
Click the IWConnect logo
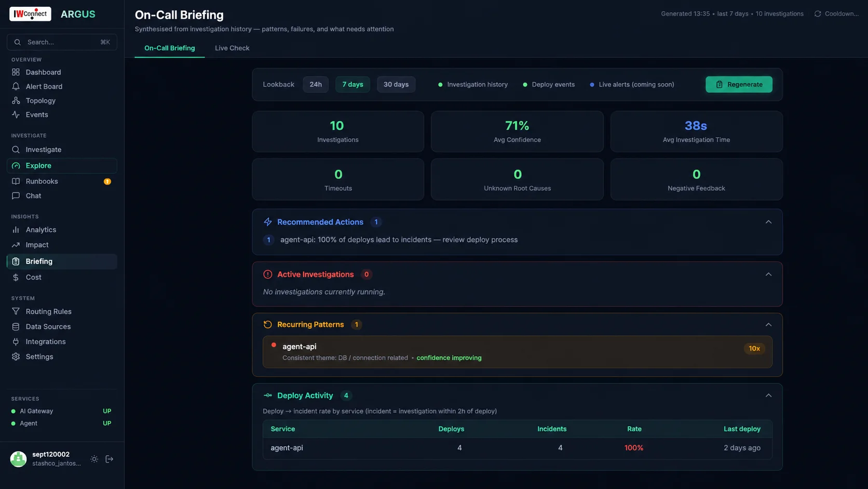pos(30,14)
